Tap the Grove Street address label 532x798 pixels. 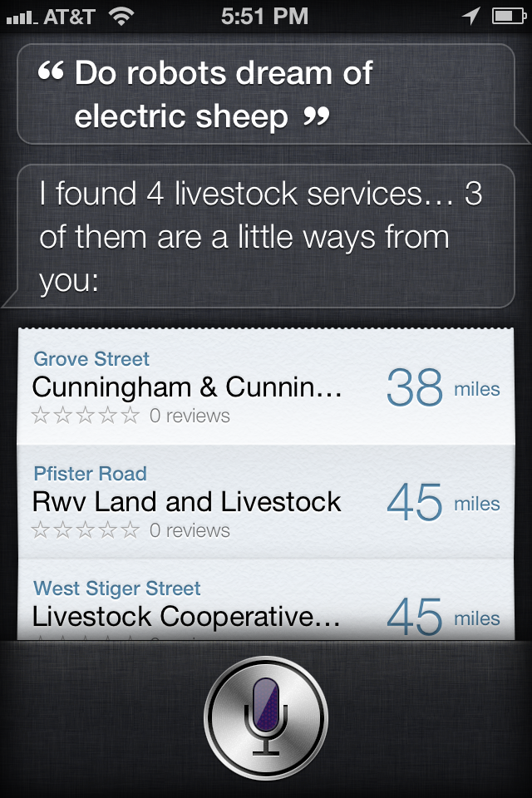pyautogui.click(x=91, y=359)
